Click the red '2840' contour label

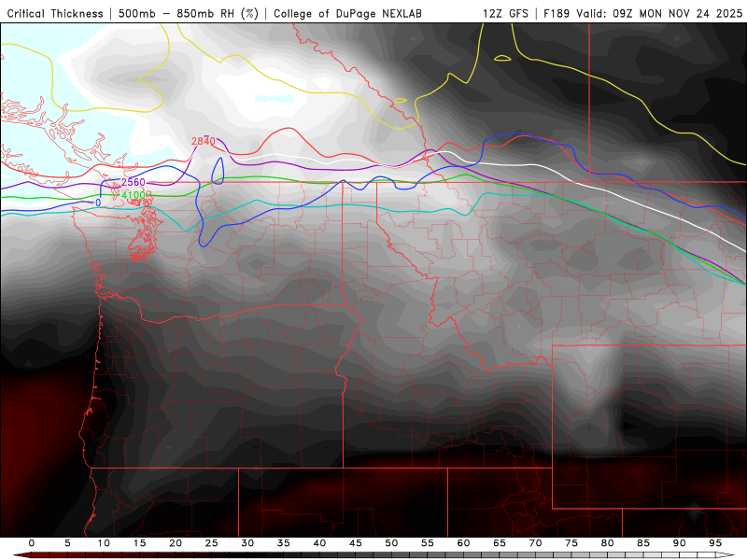[x=204, y=141]
